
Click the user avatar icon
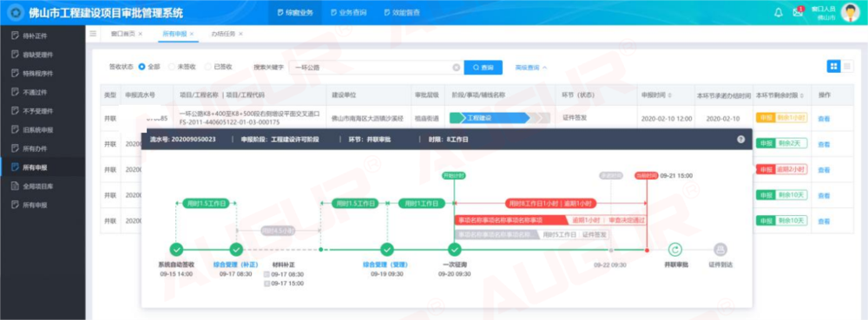coord(851,13)
